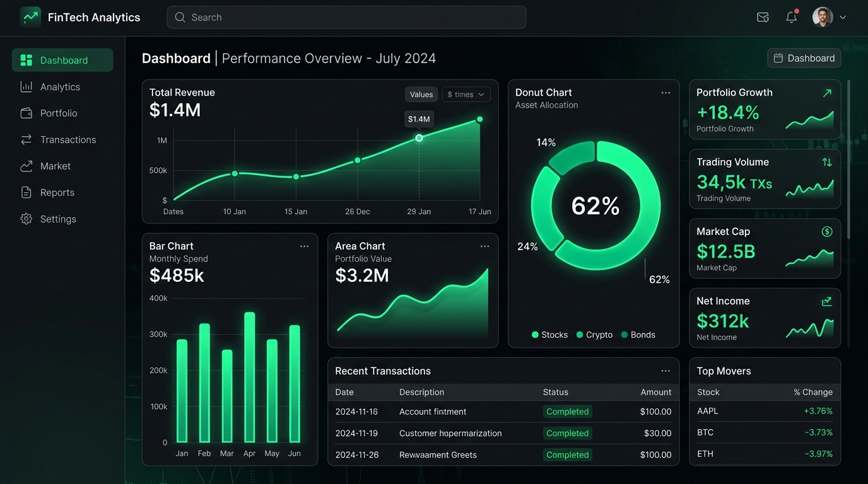This screenshot has width=868, height=484.
Task: Click Completed status for 2024-11-16 row
Action: point(568,412)
